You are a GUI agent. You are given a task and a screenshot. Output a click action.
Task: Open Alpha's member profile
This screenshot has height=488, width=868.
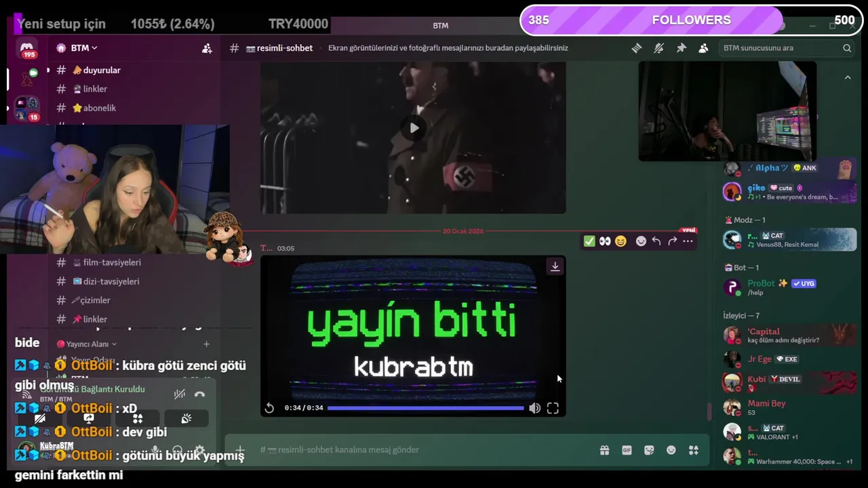(789, 169)
